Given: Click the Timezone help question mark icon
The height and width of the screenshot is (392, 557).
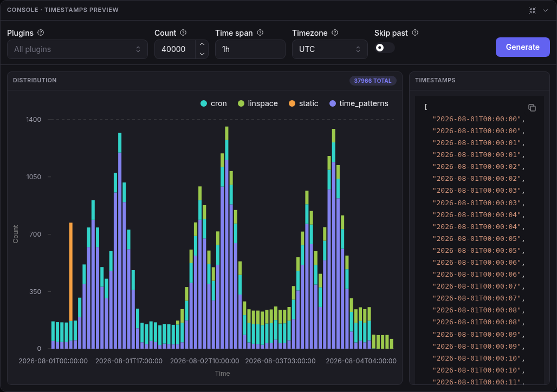Looking at the screenshot, I should coord(335,32).
